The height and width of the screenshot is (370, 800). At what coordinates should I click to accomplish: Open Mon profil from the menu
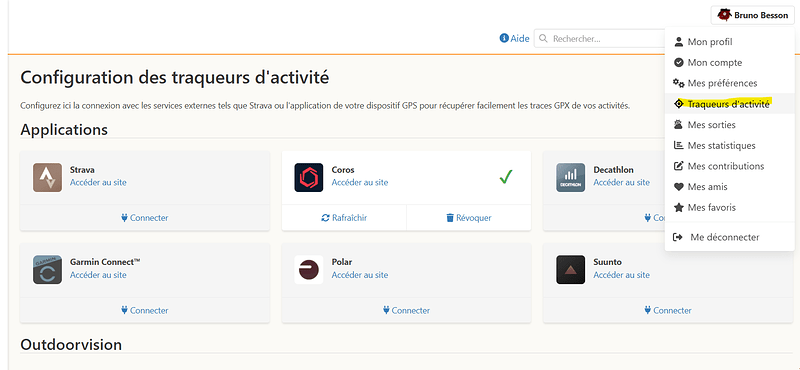pyautogui.click(x=730, y=42)
